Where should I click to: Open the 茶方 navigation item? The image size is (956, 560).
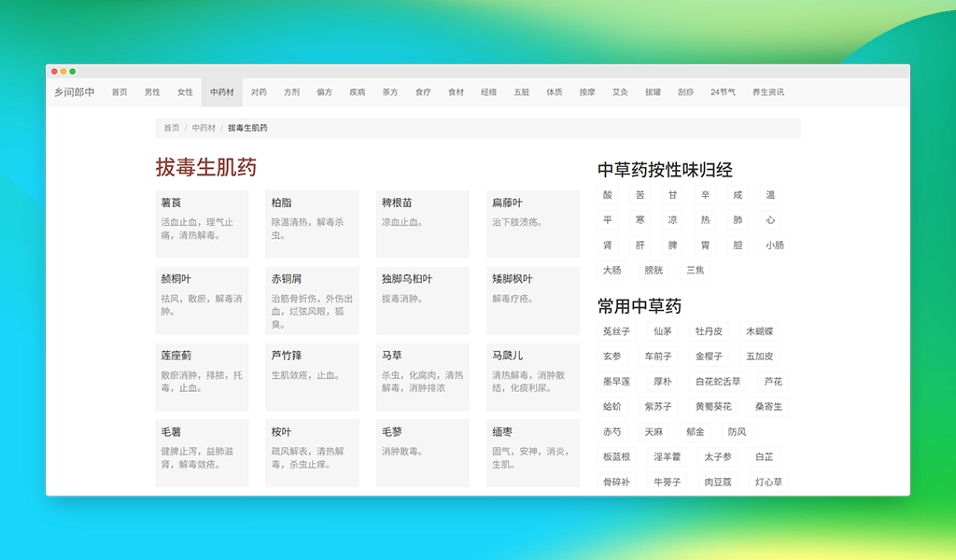(391, 92)
